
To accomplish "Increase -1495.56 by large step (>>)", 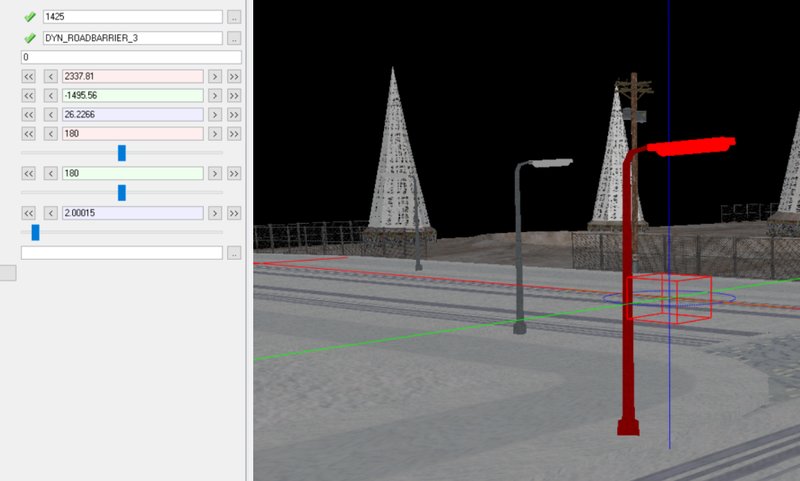I will click(234, 95).
